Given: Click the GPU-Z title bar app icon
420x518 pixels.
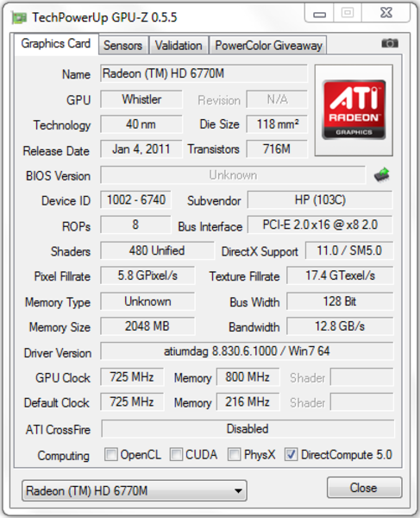Looking at the screenshot, I should pyautogui.click(x=19, y=18).
